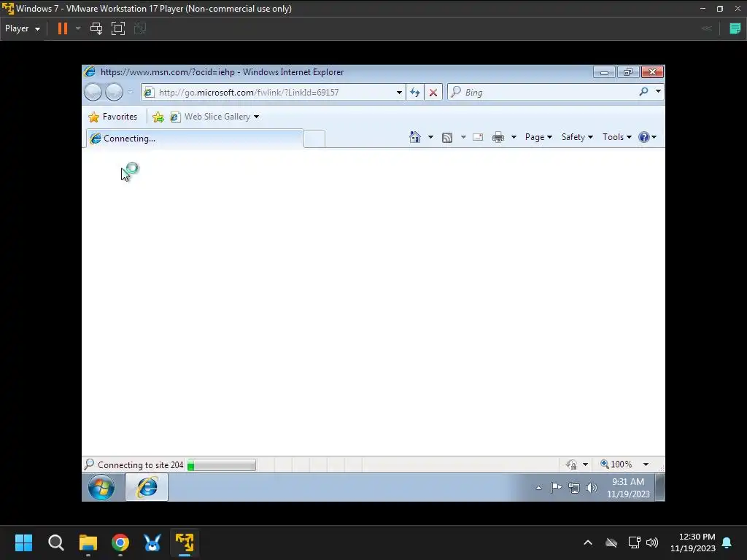Click the Read Mail icon
The height and width of the screenshot is (560, 747).
478,137
